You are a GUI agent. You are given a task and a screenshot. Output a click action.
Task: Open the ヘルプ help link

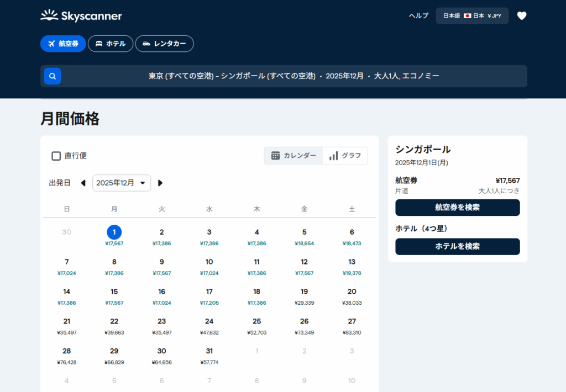[418, 16]
